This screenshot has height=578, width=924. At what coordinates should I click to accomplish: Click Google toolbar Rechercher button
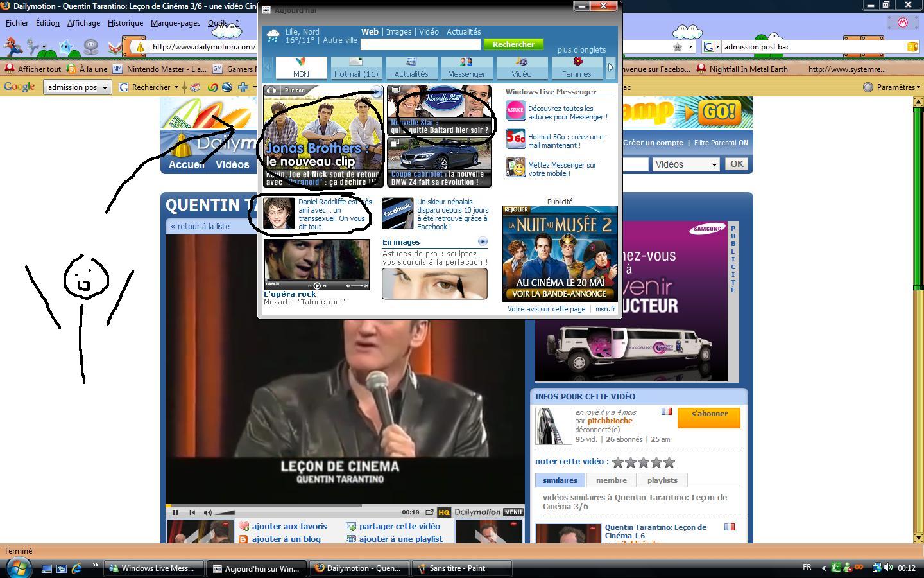pos(145,87)
